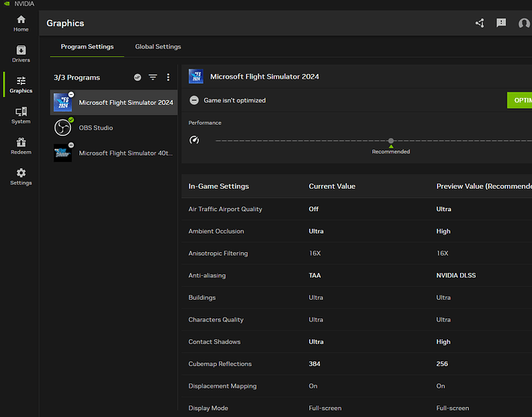Click the Recommended slider marker
Viewport: 532px width, 417px height.
(x=391, y=150)
